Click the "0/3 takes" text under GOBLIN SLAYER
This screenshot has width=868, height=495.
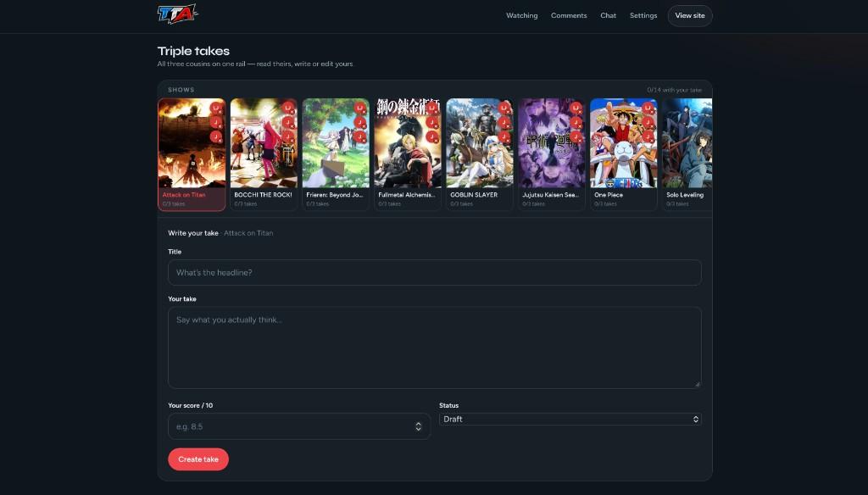[x=461, y=203]
